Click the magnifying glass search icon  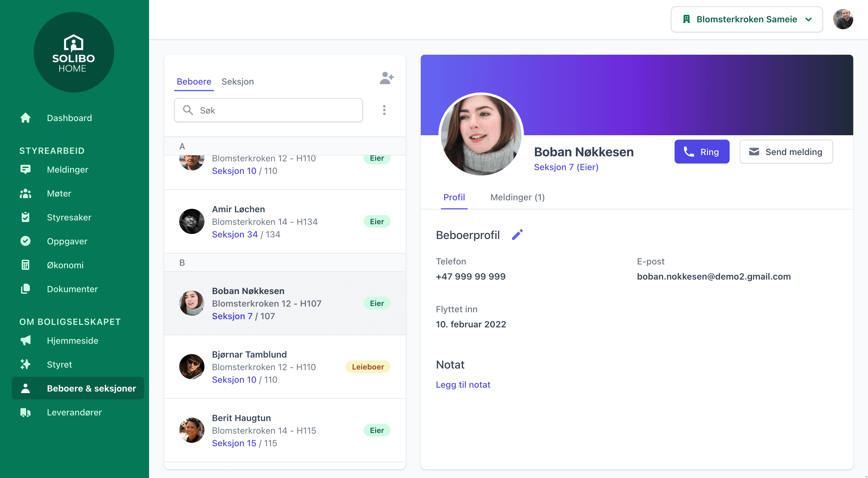(188, 110)
